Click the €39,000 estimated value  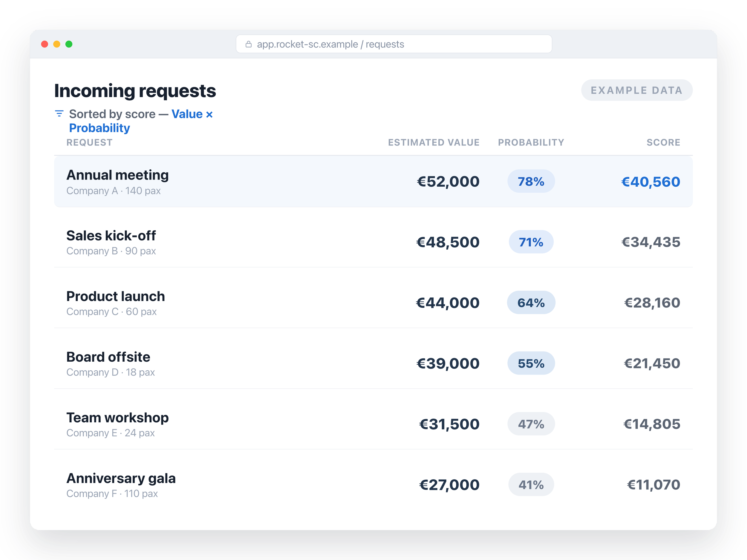click(448, 363)
